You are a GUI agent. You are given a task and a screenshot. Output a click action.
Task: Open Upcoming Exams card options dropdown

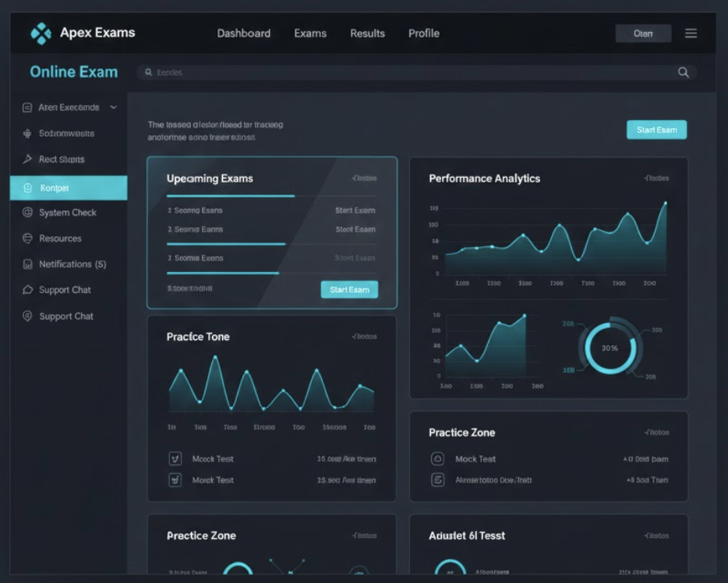coord(364,178)
